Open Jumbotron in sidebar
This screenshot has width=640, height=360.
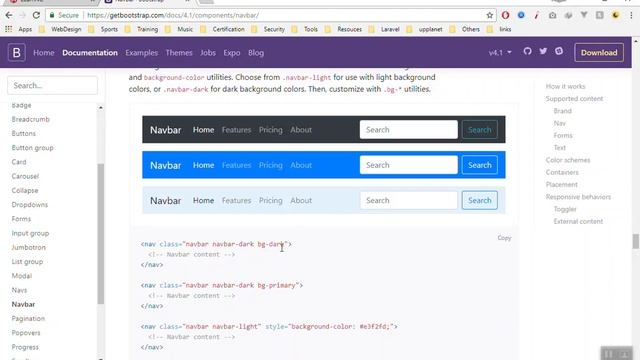tap(29, 247)
